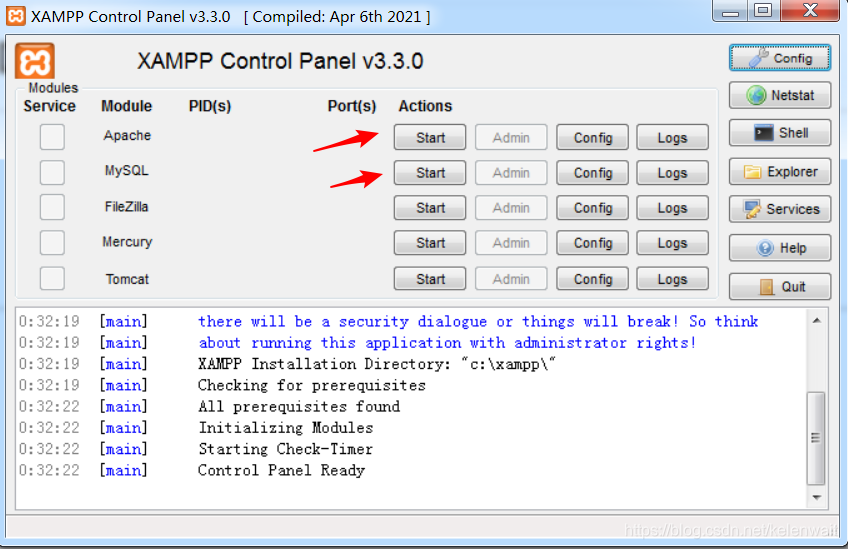Open the MySQL Config menu

[x=593, y=173]
